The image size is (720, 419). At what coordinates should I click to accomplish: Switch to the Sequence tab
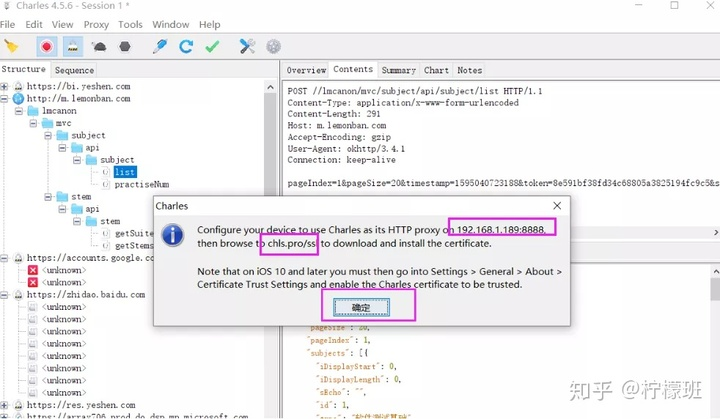click(74, 70)
